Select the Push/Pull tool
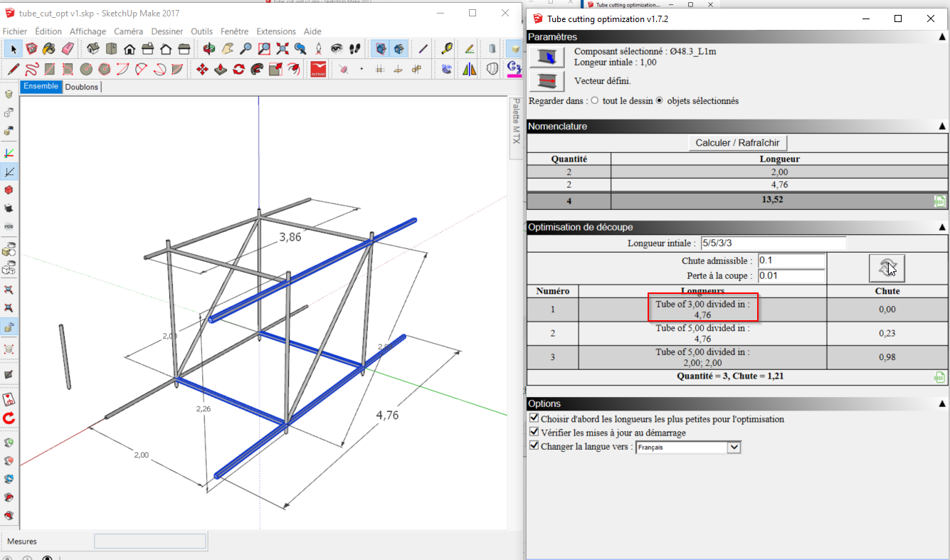This screenshot has width=950, height=560. (x=221, y=69)
